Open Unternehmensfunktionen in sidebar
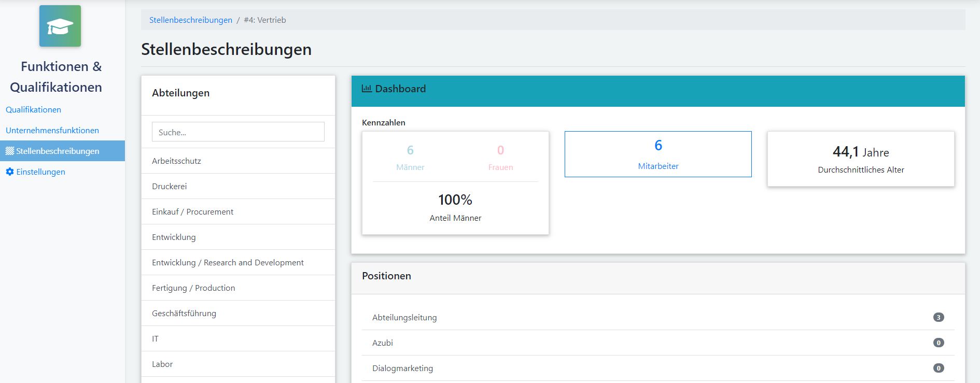Viewport: 980px width, 383px height. pos(52,130)
